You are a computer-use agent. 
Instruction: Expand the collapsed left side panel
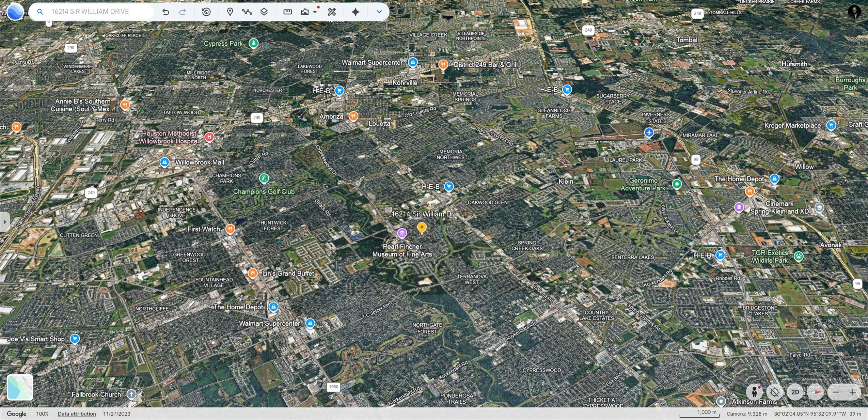[x=4, y=222]
